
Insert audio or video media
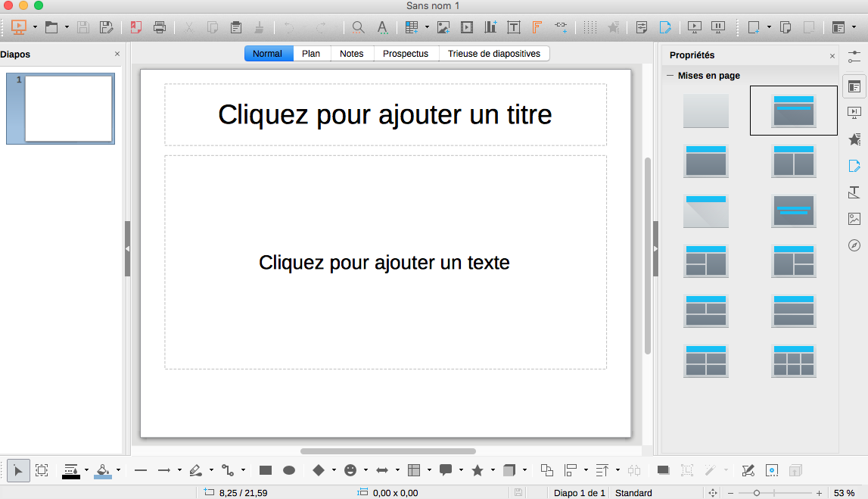coord(467,27)
